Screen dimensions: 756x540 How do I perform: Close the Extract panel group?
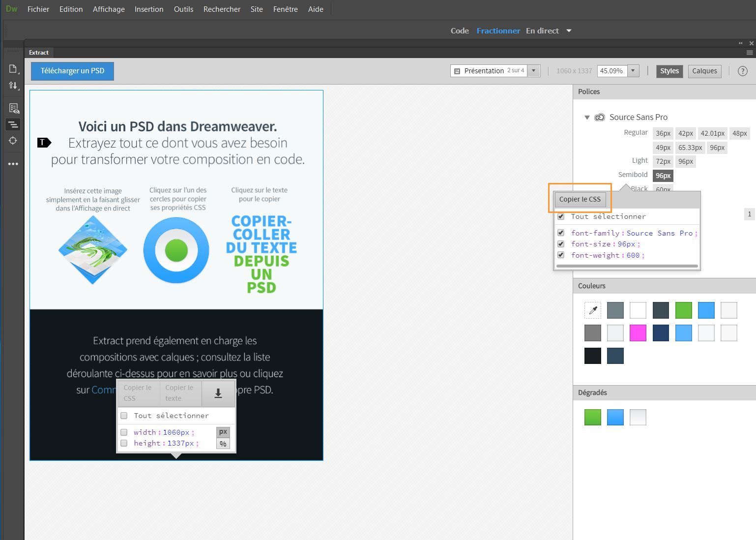(751, 43)
